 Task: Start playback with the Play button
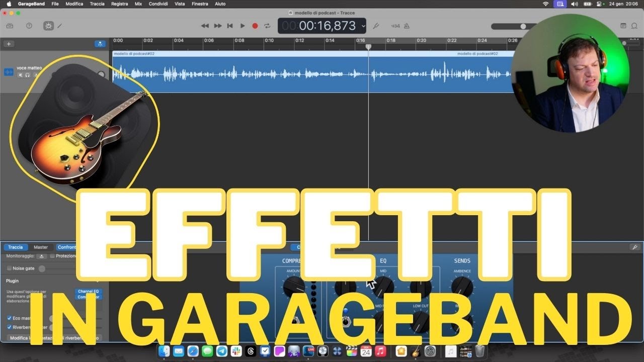click(x=243, y=26)
